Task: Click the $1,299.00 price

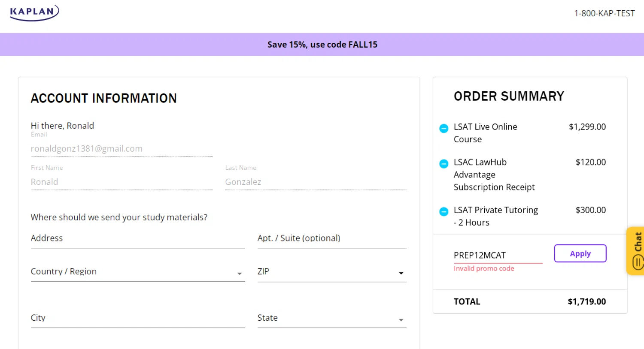Action: coord(587,127)
